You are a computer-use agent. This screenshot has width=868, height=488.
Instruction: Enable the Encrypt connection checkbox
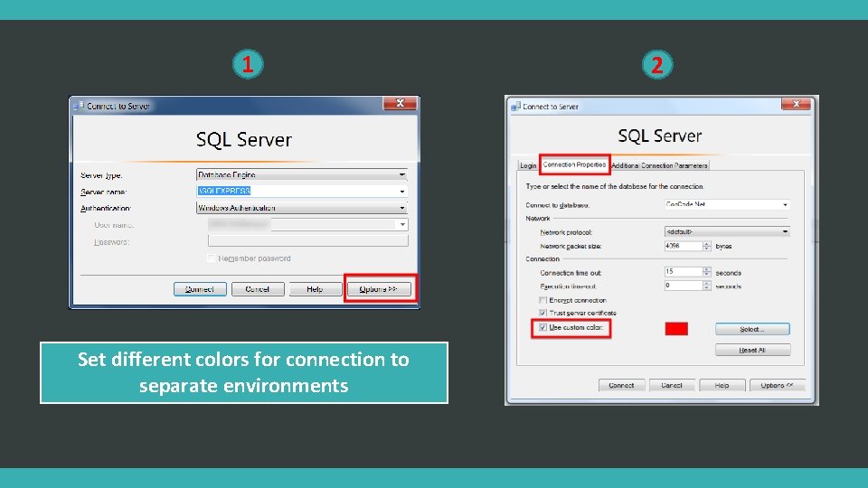542,300
